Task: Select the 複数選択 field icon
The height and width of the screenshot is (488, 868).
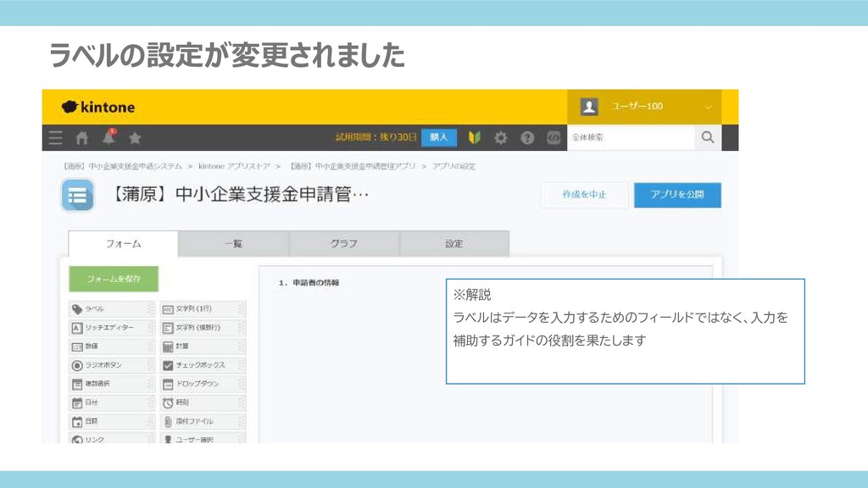Action: coord(77,384)
